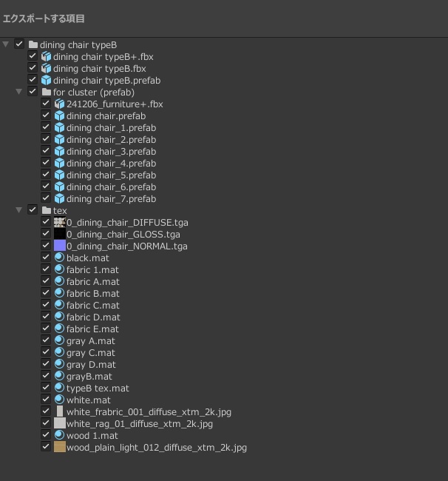The image size is (448, 481).
Task: Click the gray A.mat material icon
Action: [x=59, y=340]
